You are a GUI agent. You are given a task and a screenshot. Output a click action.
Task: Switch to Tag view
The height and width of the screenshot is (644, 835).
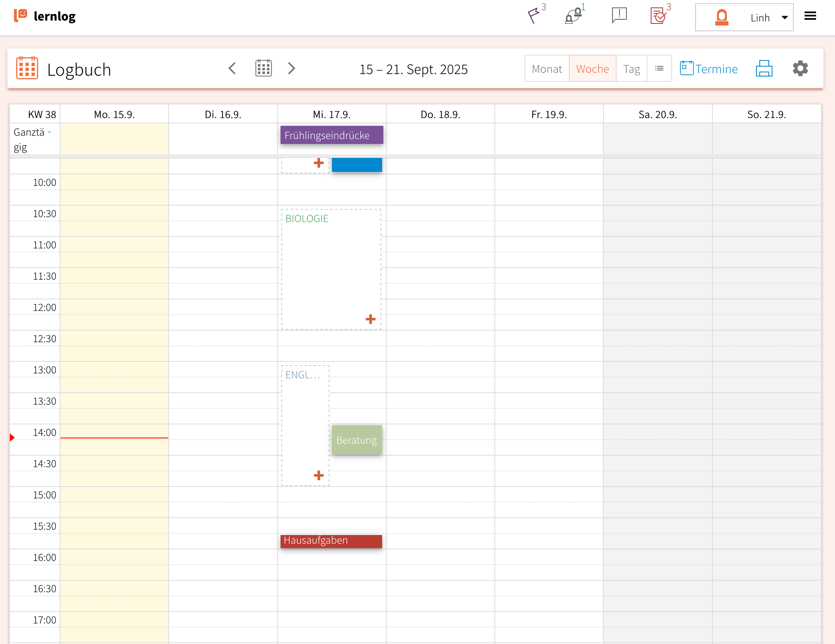coord(631,69)
